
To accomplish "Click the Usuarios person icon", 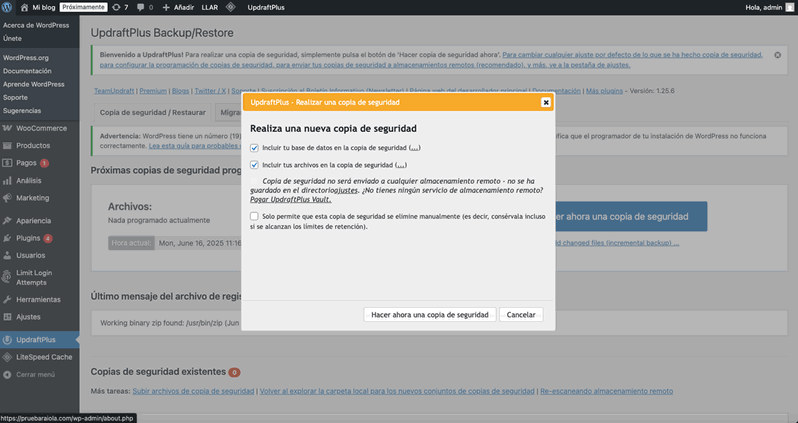I will click(7, 255).
